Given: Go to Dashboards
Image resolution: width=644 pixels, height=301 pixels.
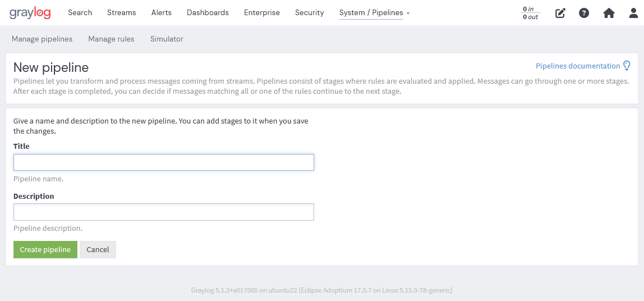Looking at the screenshot, I should click(x=208, y=12).
